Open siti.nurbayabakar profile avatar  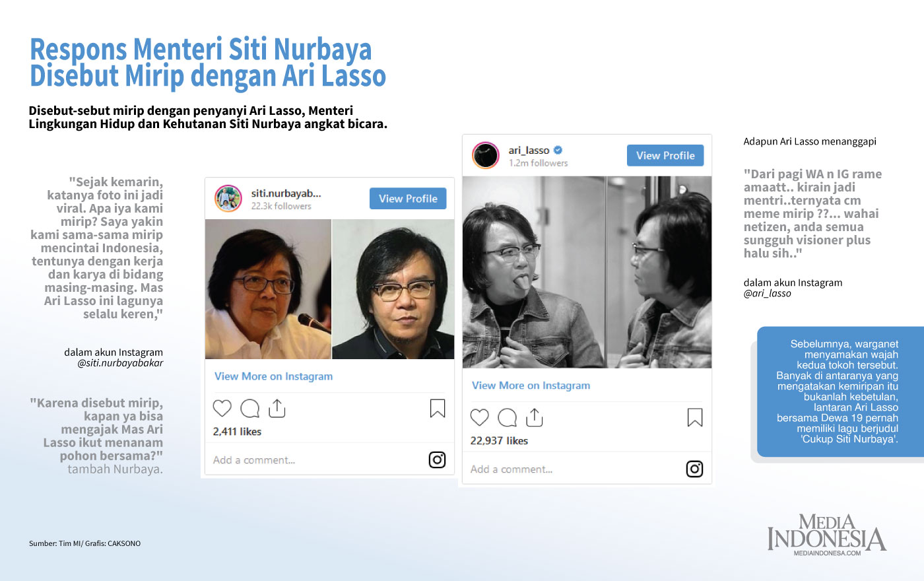228,199
